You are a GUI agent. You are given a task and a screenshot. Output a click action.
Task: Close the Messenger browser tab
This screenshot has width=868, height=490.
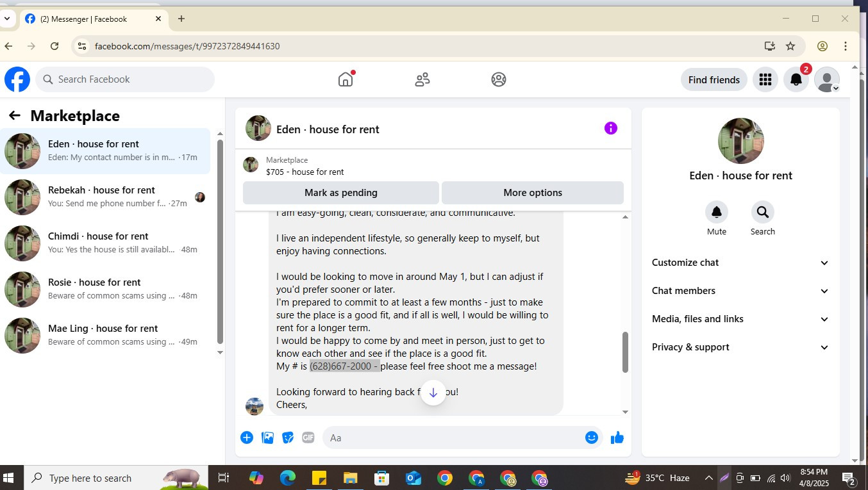coord(158,19)
